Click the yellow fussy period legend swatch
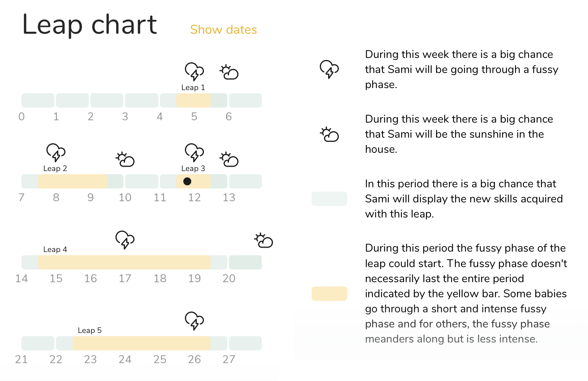This screenshot has height=381, width=588. [x=329, y=294]
